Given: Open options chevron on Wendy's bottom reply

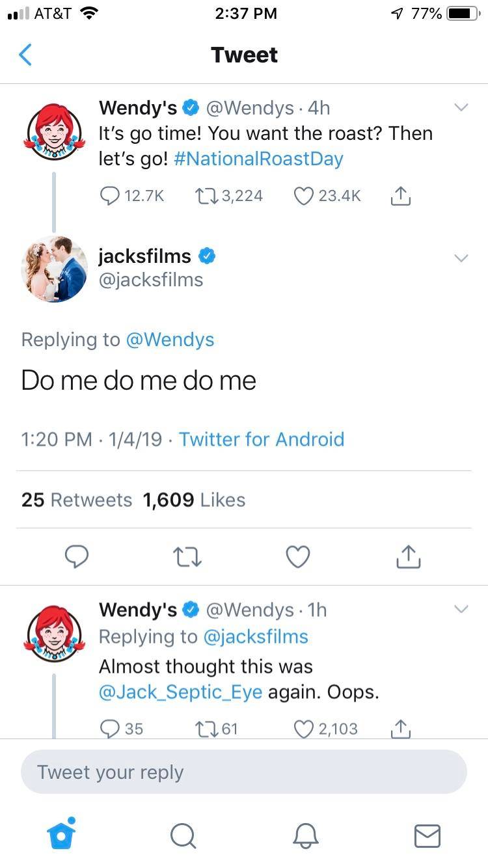Looking at the screenshot, I should (461, 610).
